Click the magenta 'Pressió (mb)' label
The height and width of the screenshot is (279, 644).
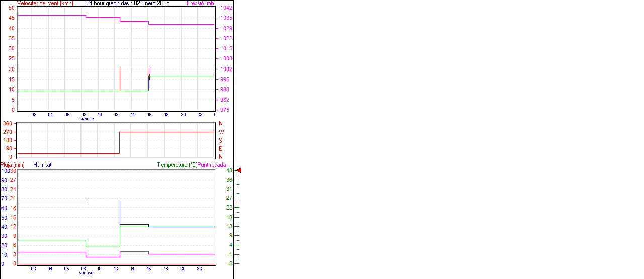(201, 3)
